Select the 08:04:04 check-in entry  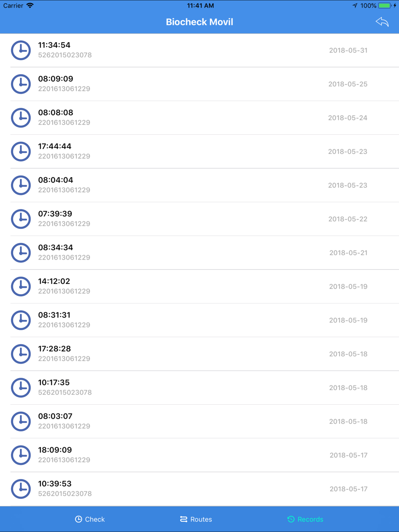pyautogui.click(x=199, y=185)
